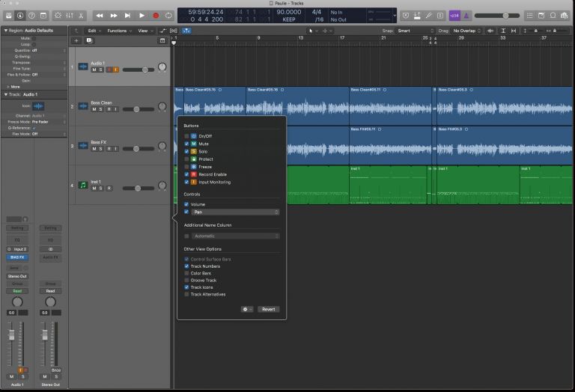Open the LCD display mode arrow
The height and width of the screenshot is (392, 575).
[395, 16]
